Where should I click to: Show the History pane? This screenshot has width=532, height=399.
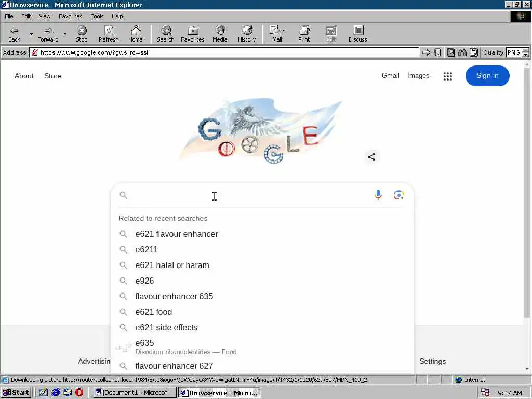pyautogui.click(x=247, y=34)
